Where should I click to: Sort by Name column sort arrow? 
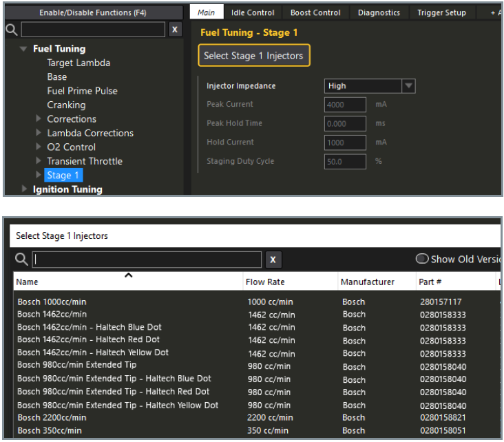pyautogui.click(x=128, y=275)
